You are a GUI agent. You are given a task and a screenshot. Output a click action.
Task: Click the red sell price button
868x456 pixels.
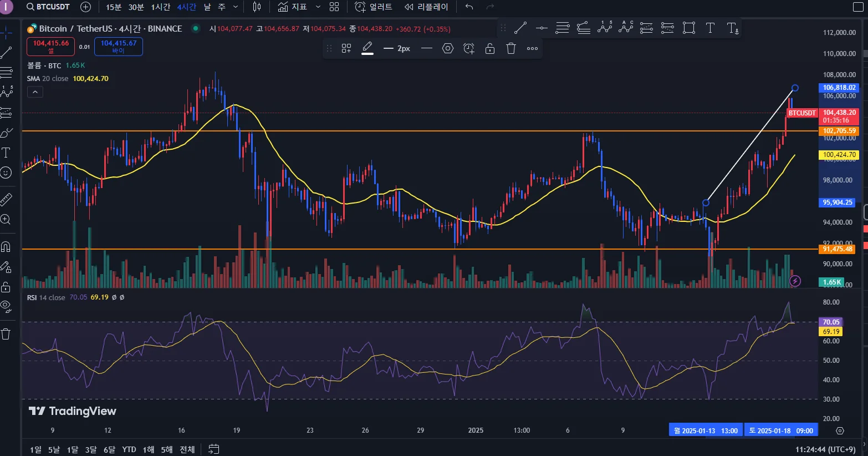pyautogui.click(x=51, y=47)
